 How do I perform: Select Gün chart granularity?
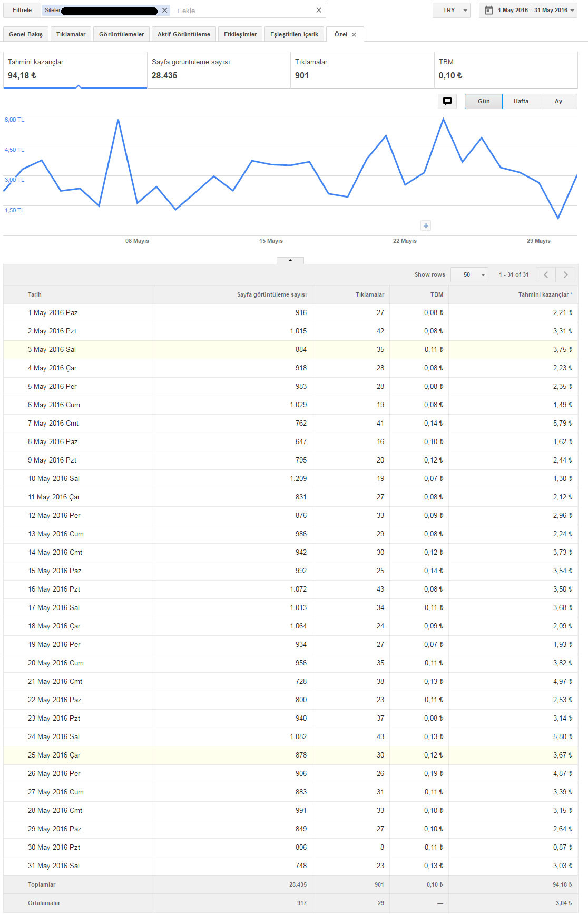tap(484, 101)
